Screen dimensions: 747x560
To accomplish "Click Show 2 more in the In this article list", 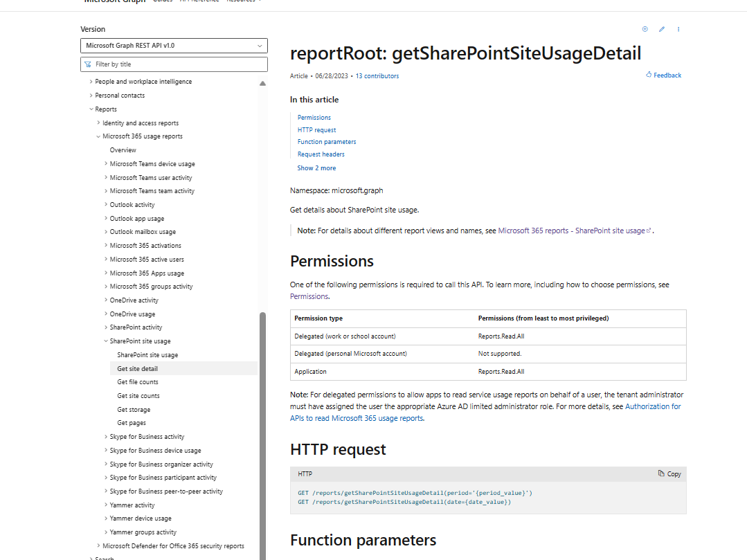I will (x=316, y=168).
